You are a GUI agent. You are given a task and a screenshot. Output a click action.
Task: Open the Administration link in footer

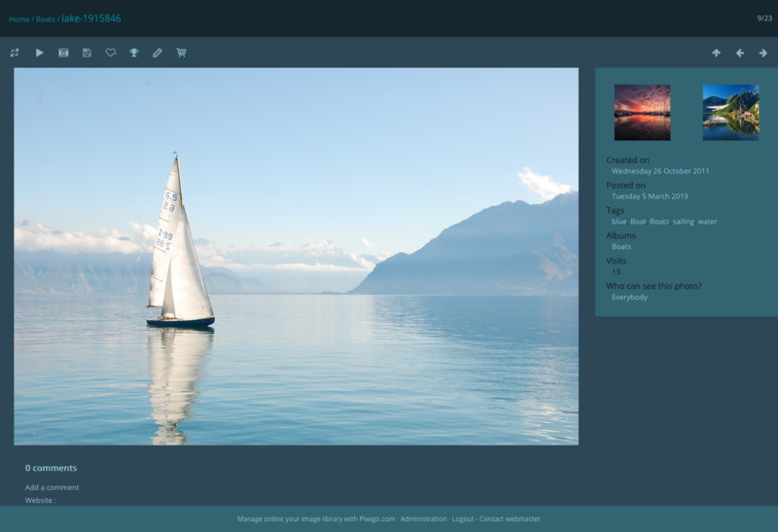pyautogui.click(x=423, y=519)
